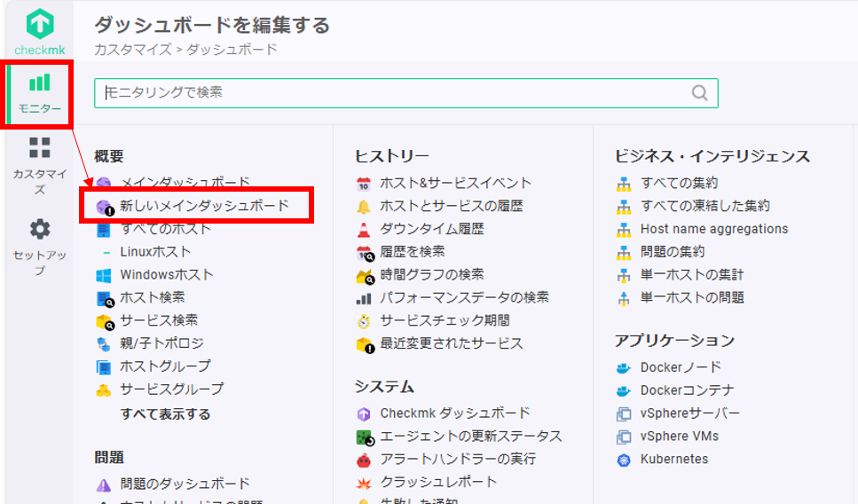Click the サービスチェック期間 stopwatch icon
Image resolution: width=858 pixels, height=504 pixels.
tap(364, 321)
